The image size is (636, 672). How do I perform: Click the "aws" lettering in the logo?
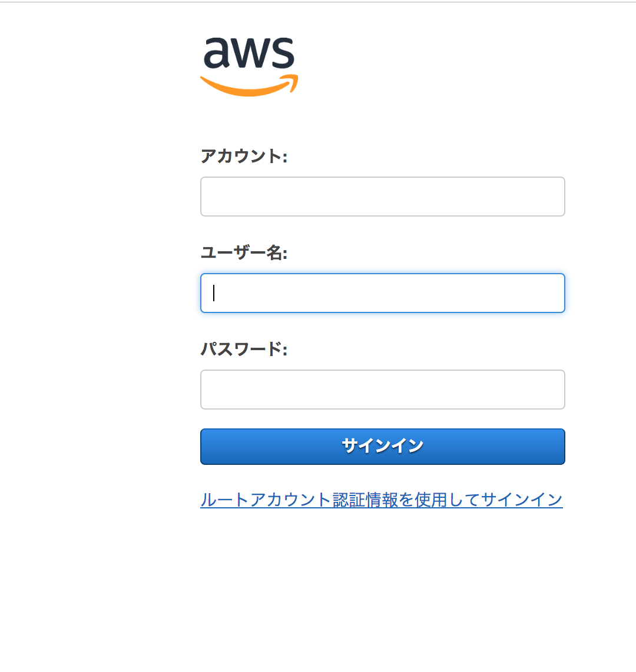[249, 53]
